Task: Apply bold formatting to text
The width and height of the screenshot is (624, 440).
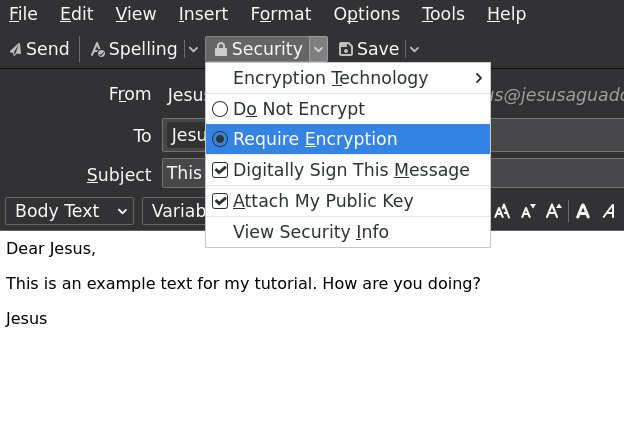Action: click(x=583, y=211)
